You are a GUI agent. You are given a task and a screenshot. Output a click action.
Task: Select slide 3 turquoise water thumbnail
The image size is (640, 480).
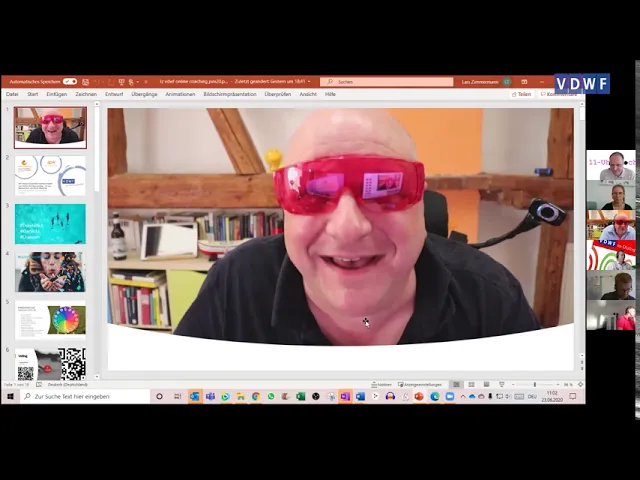50,224
